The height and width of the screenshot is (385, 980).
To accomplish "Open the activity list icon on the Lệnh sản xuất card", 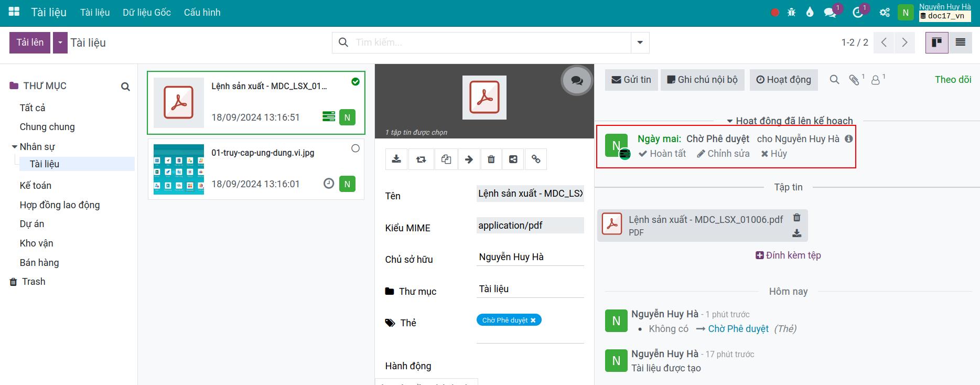I will point(329,116).
